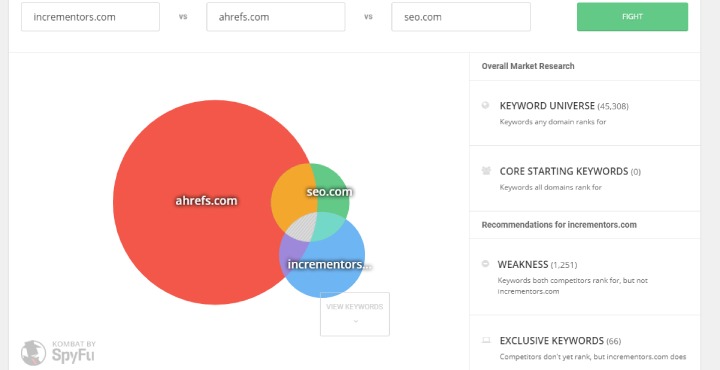Click the Exclusive Keywords laptop icon
Viewport: 720px width, 370px height.
[486, 341]
